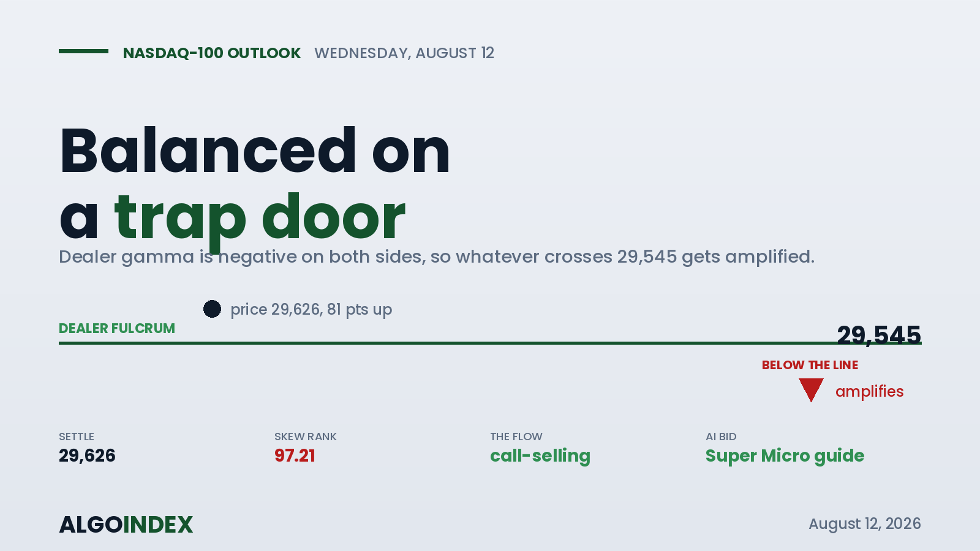
Task: Click the green dealer fulcrum line
Action: coord(490,343)
